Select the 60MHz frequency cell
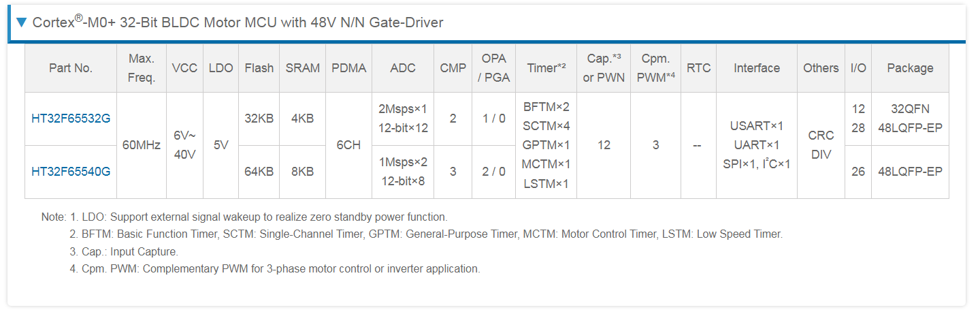Screen dimensions: 980x312 click(x=142, y=145)
